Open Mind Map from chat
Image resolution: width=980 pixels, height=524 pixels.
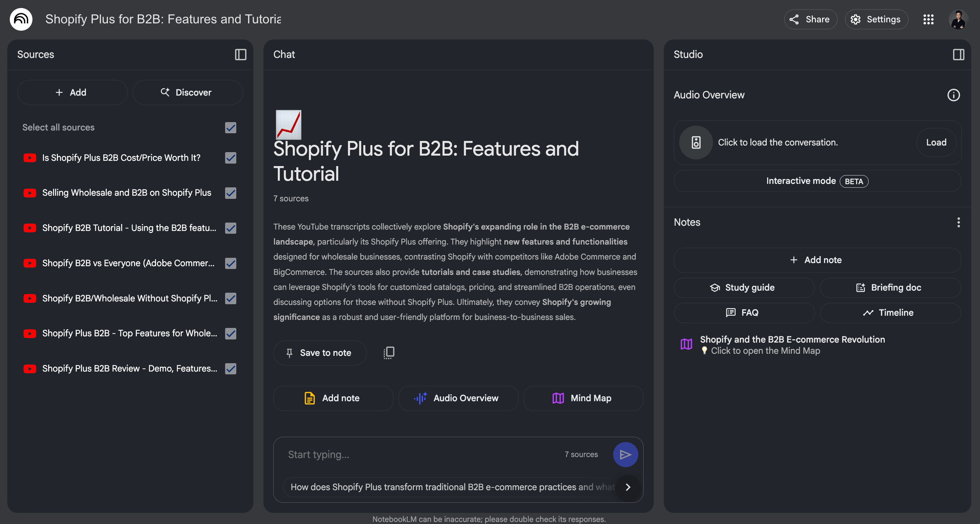coord(583,398)
